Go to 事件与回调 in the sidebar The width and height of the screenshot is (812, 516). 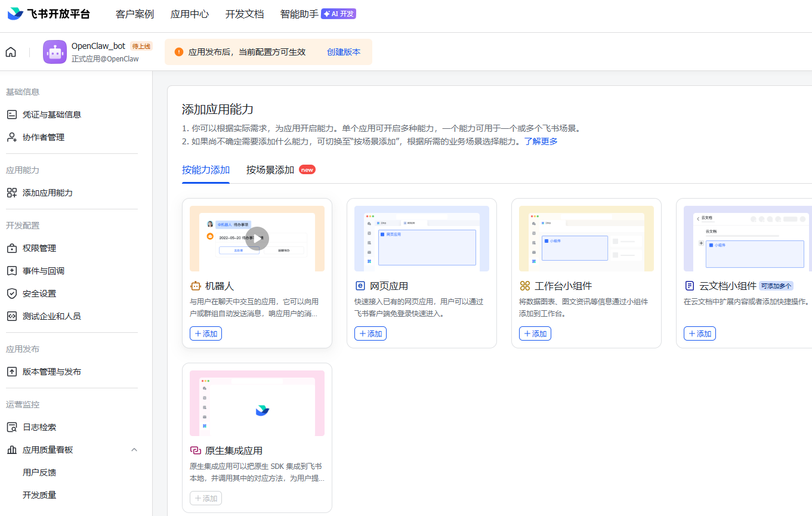43,271
